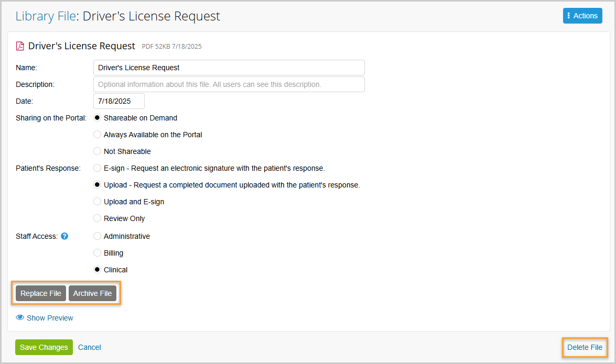Open the Library File breadcrumb link
The height and width of the screenshot is (364, 616).
[x=46, y=16]
